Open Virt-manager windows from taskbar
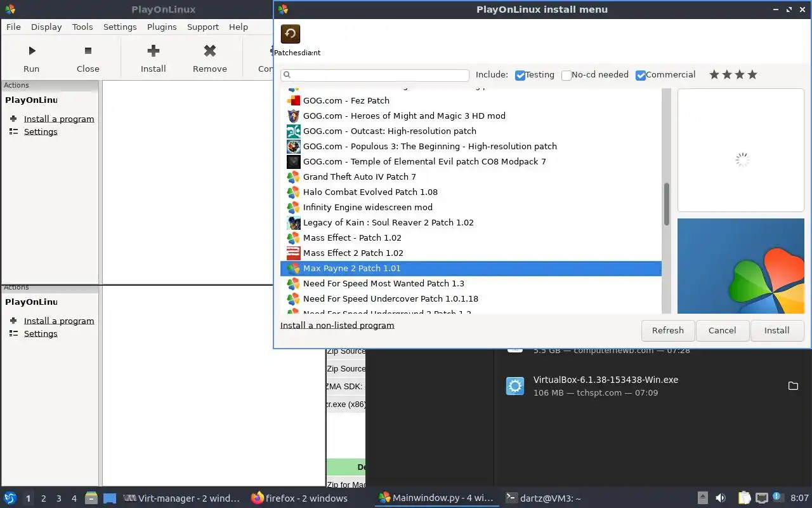812x508 pixels. coord(182,498)
